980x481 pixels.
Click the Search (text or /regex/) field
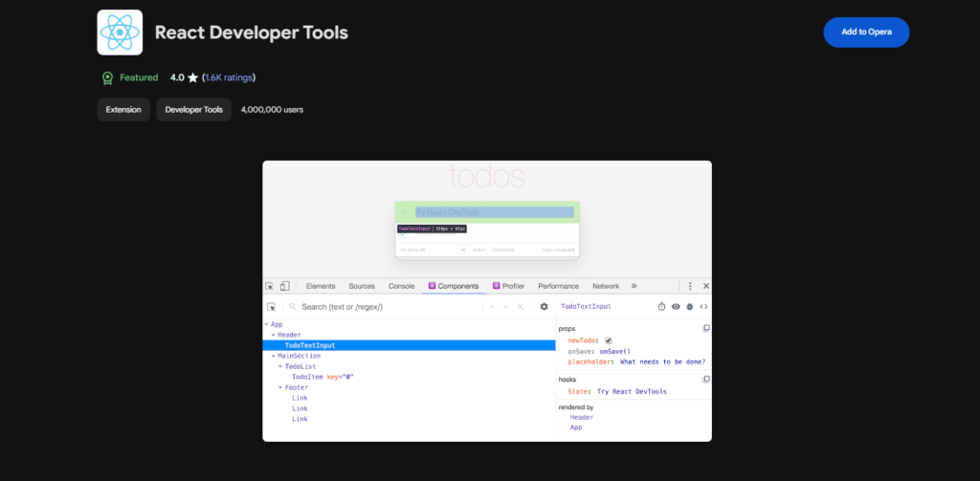(x=385, y=307)
